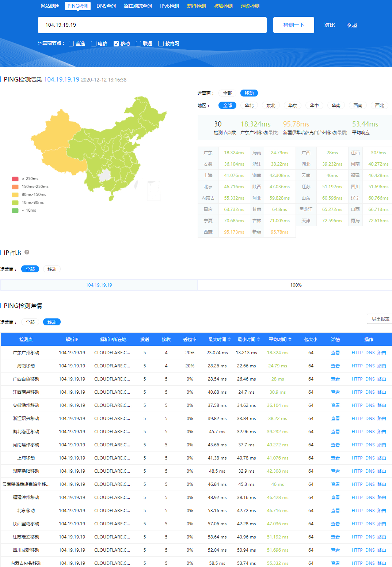392x567 pixels.
Task: Select 移动 operator filter in results
Action: click(249, 93)
